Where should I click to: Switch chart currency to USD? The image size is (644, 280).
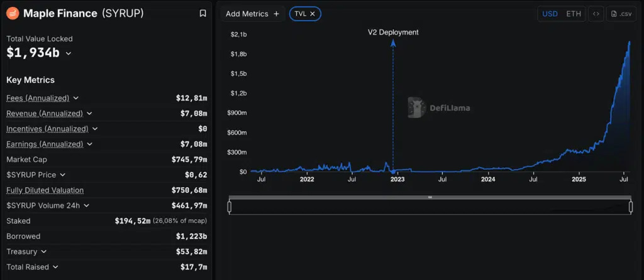pyautogui.click(x=550, y=14)
